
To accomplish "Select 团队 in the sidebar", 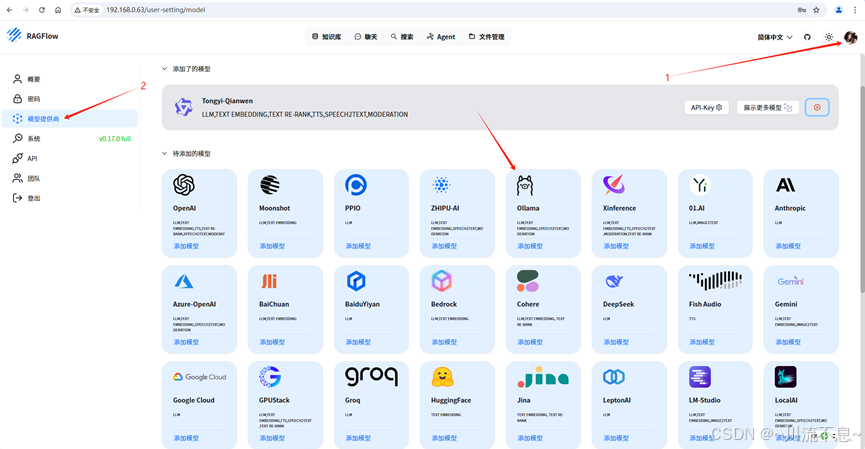I will [70, 178].
